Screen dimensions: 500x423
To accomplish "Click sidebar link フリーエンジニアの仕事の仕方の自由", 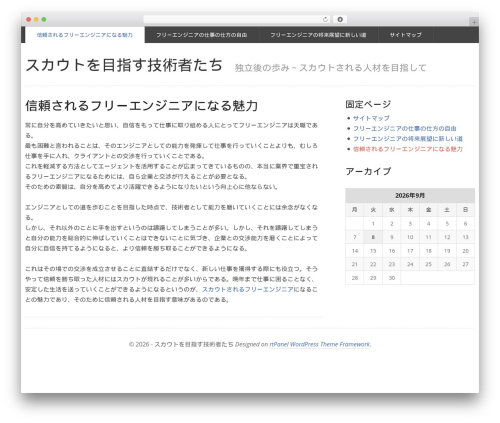I will (405, 128).
